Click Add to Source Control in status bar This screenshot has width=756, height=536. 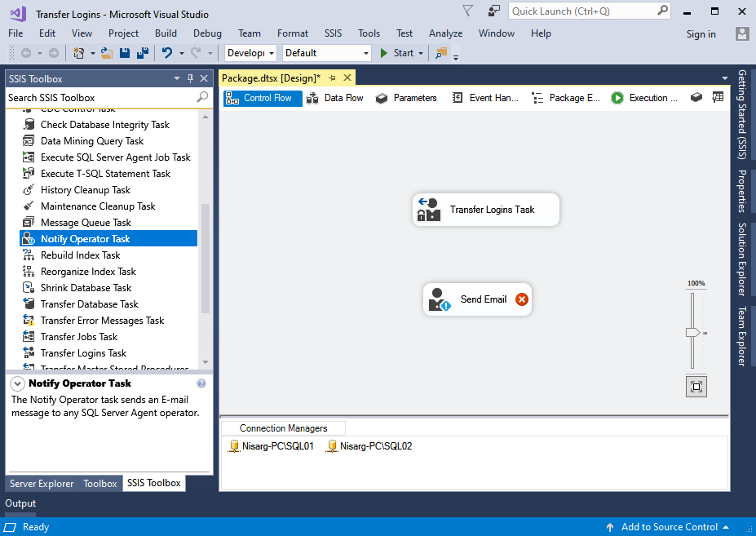pyautogui.click(x=670, y=527)
